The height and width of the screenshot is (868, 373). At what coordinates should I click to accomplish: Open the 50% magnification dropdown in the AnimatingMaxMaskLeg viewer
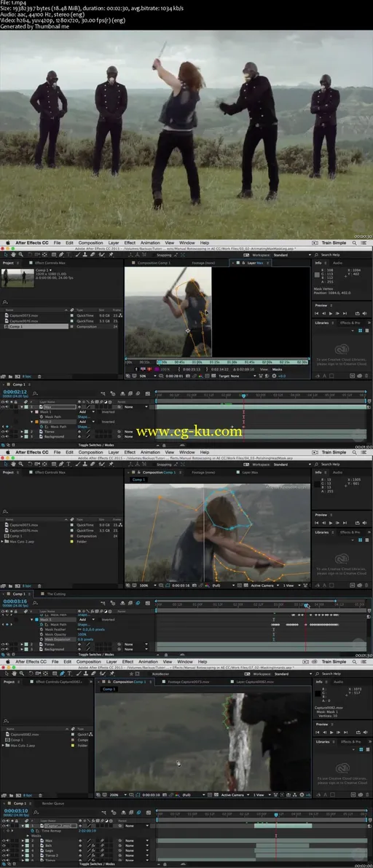click(146, 375)
